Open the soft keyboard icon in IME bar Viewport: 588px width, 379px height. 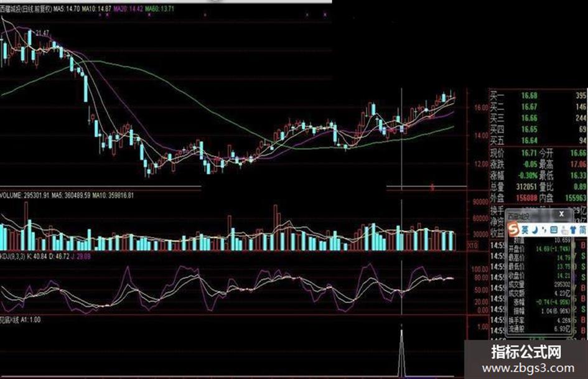(554, 230)
